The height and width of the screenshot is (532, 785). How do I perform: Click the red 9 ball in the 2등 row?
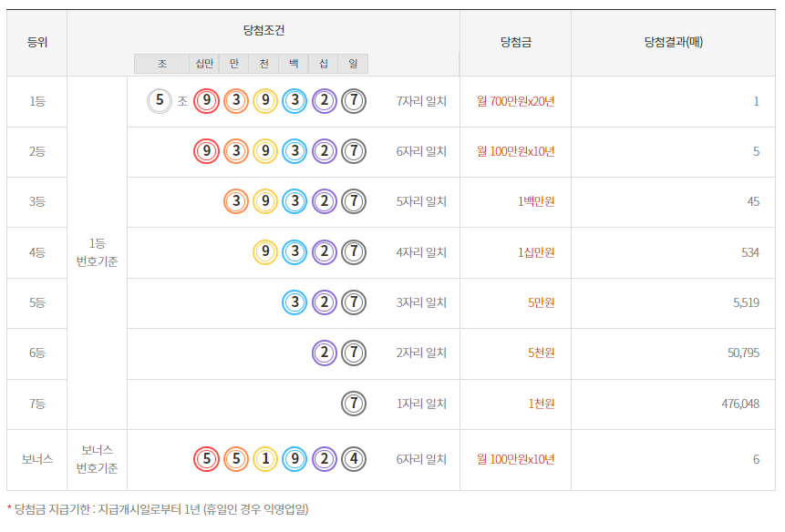click(206, 151)
